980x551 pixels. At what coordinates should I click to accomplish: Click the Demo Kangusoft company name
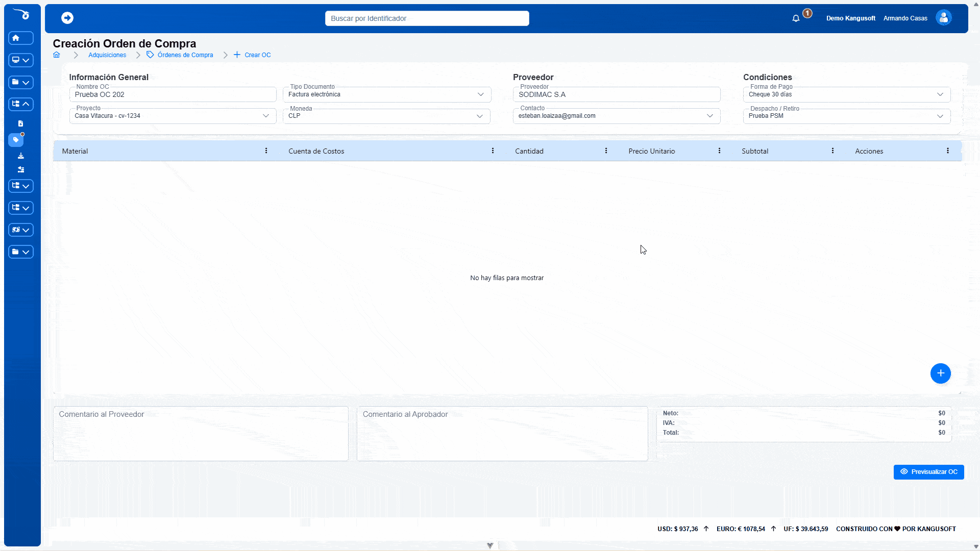click(x=850, y=18)
